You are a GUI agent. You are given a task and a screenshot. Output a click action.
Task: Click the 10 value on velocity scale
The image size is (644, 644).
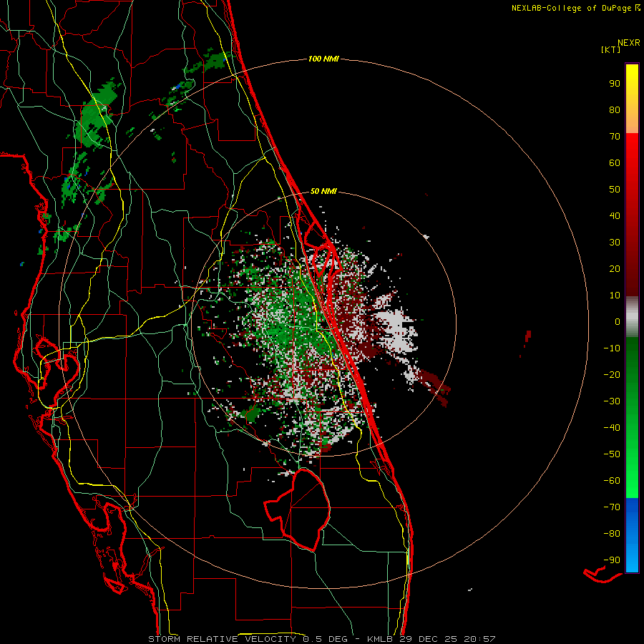615,296
